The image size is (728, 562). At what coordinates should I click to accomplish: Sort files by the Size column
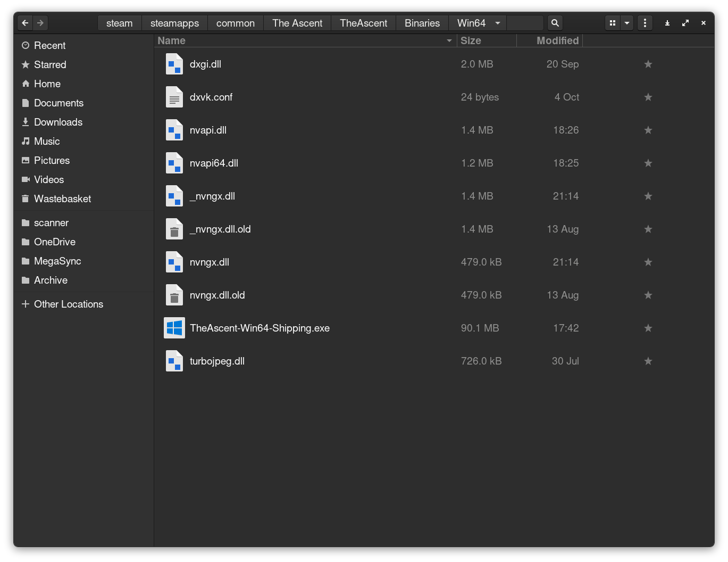[x=487, y=40]
